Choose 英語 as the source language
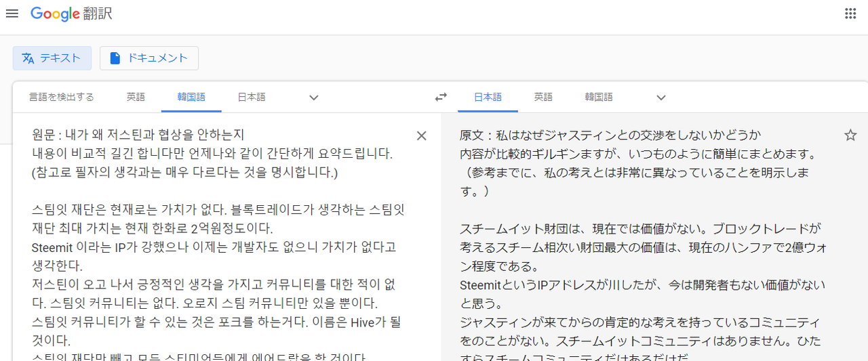The height and width of the screenshot is (361, 868). point(136,97)
